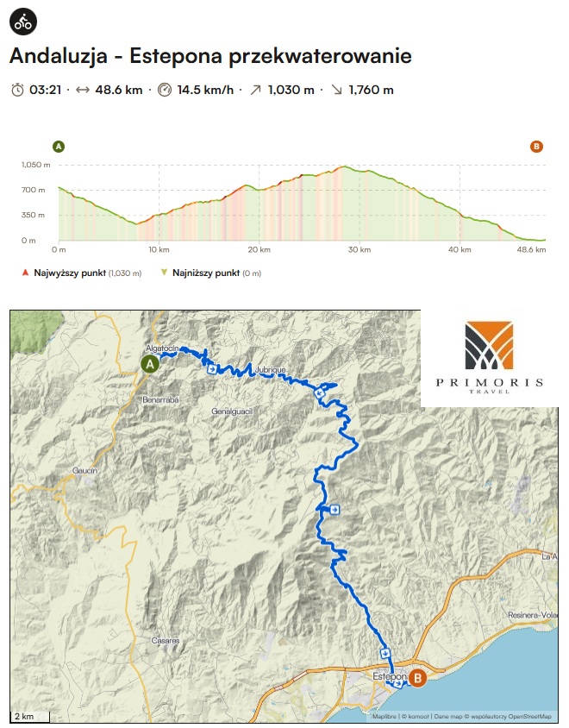
Task: Click the Primoris Travel logo
Action: [489, 357]
